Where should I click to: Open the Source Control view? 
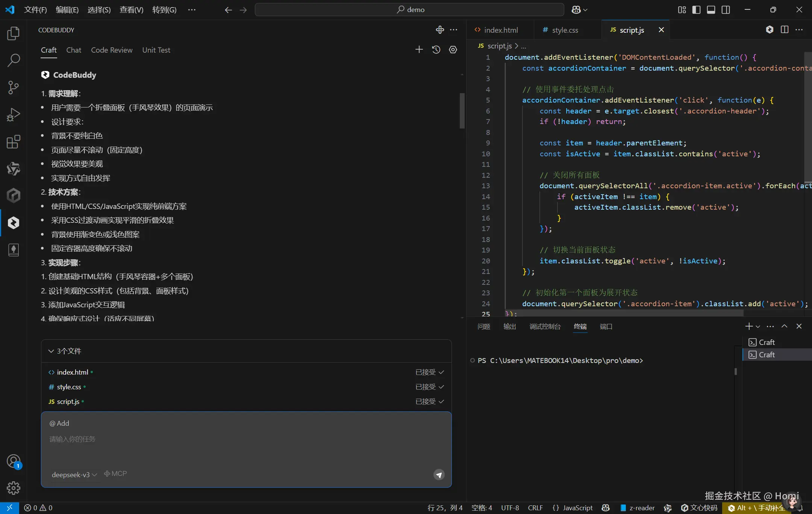13,88
